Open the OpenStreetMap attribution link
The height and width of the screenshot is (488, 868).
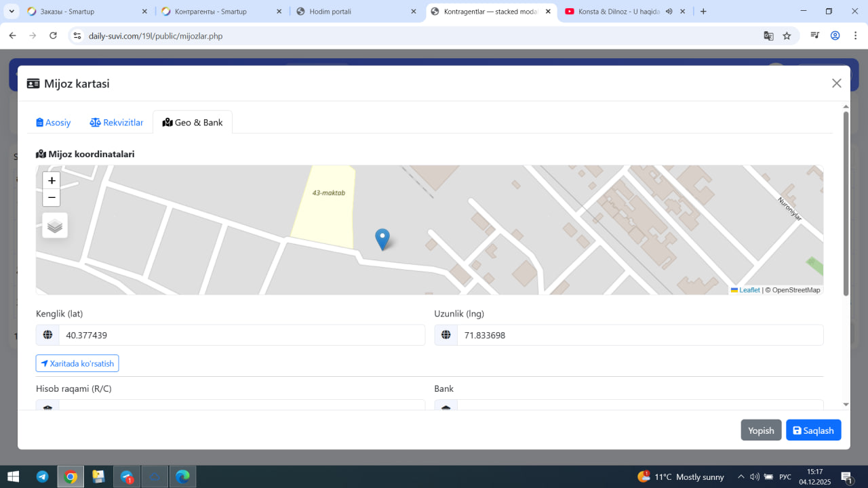coord(796,290)
